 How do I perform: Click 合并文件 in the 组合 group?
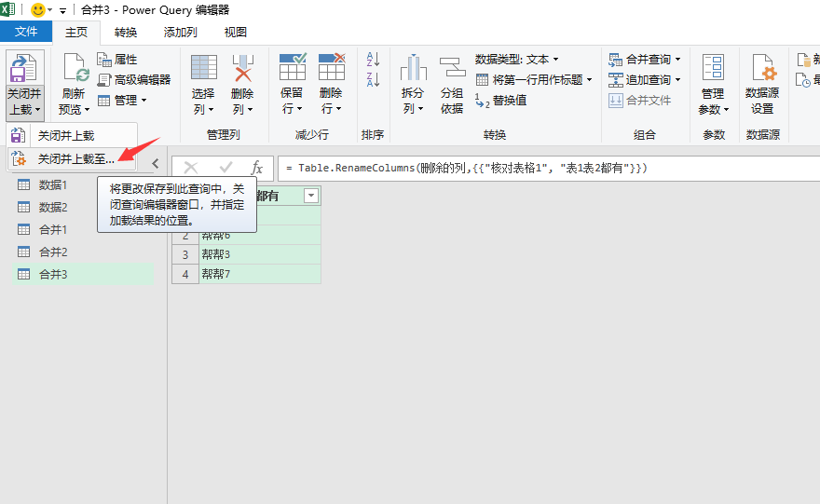639,101
